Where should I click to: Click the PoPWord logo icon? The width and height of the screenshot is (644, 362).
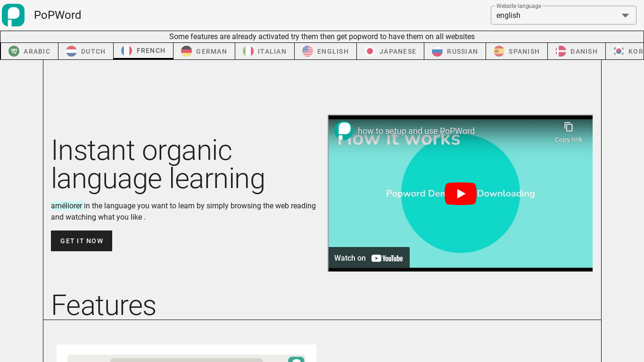tap(13, 15)
